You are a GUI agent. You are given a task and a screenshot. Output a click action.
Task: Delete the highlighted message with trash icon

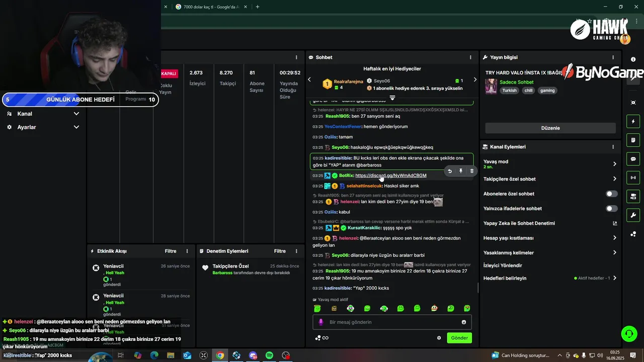click(x=471, y=171)
